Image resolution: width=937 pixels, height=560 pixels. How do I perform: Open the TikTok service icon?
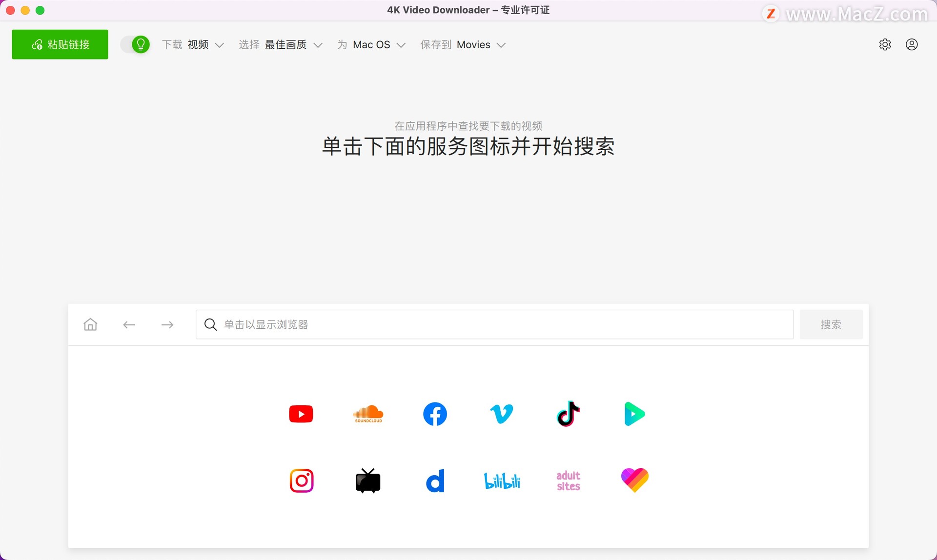click(x=568, y=414)
